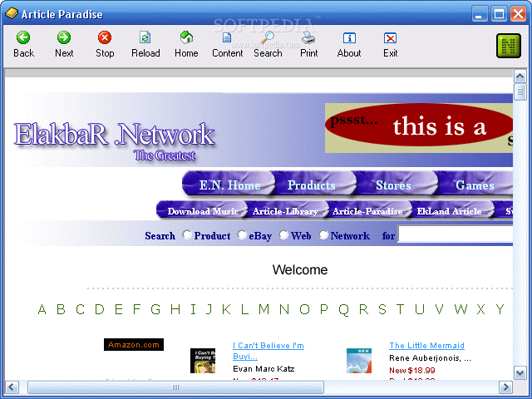Jump to letter T in the index

tap(400, 309)
